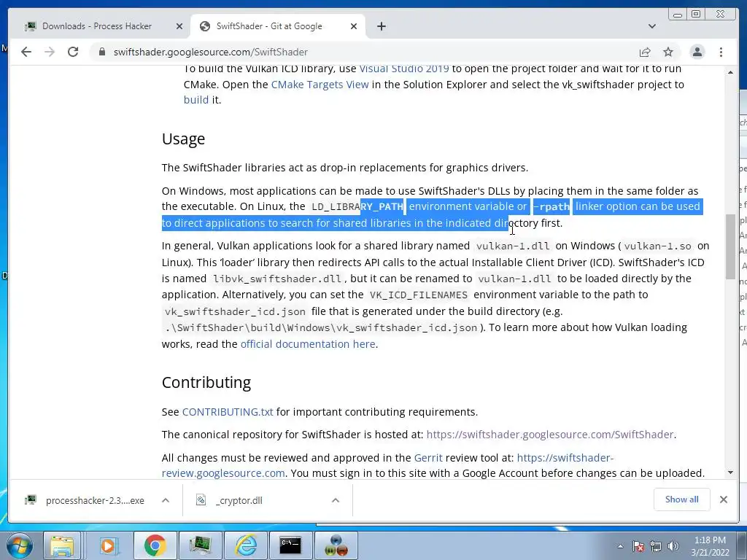
Task: Click the page scrollbar up arrow
Action: (x=730, y=72)
